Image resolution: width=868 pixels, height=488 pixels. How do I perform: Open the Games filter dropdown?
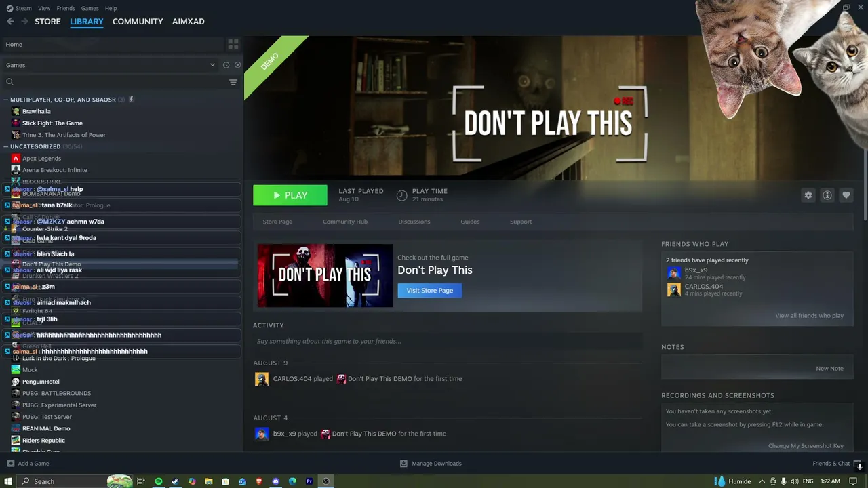tap(111, 65)
